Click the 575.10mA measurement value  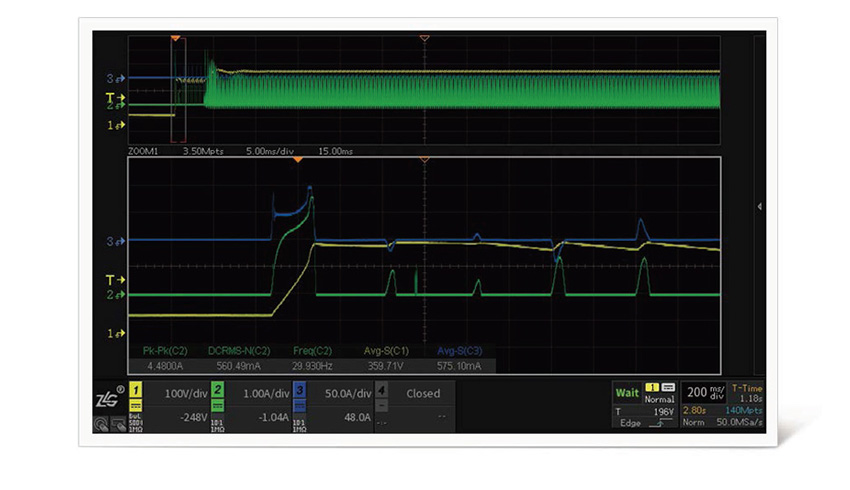click(x=459, y=366)
